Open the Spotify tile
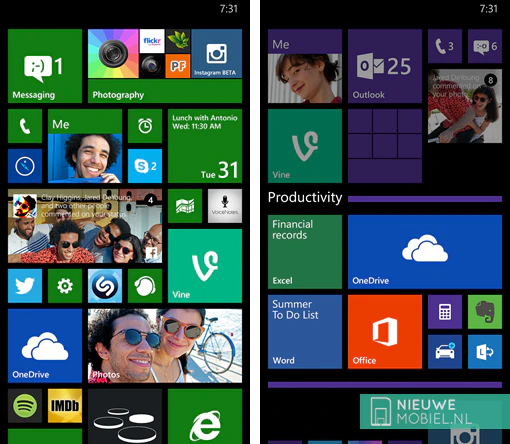The height and width of the screenshot is (444, 510). (x=25, y=406)
